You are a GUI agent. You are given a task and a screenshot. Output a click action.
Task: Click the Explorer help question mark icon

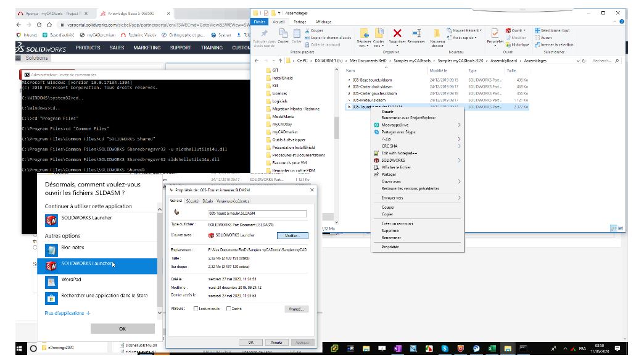point(621,22)
